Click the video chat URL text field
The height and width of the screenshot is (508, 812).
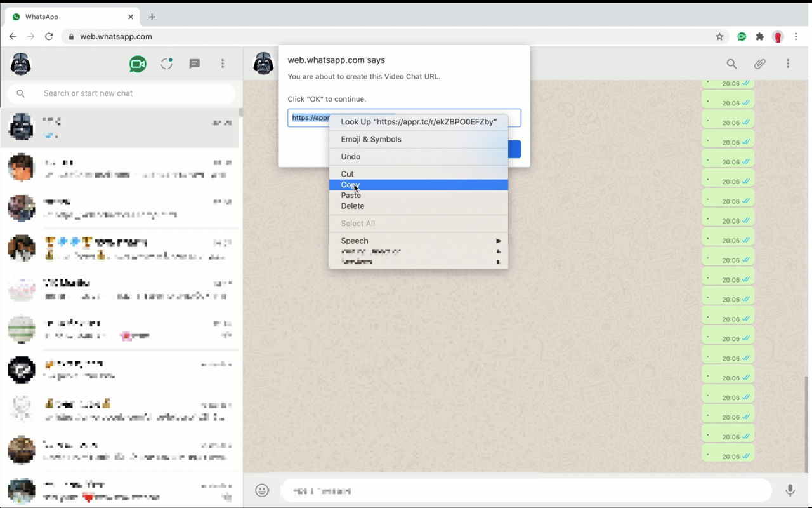404,117
